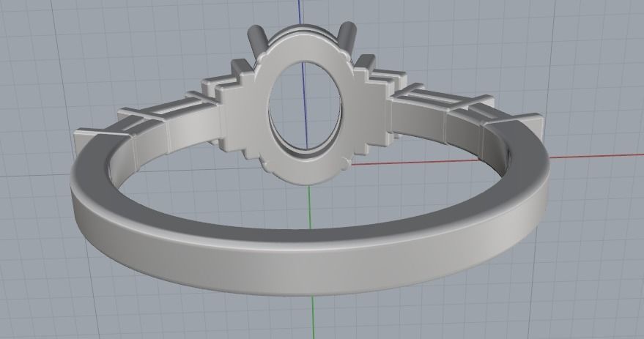644x339 pixels.
Task: Click the green Y-axis line below ring
Action: 313,317
